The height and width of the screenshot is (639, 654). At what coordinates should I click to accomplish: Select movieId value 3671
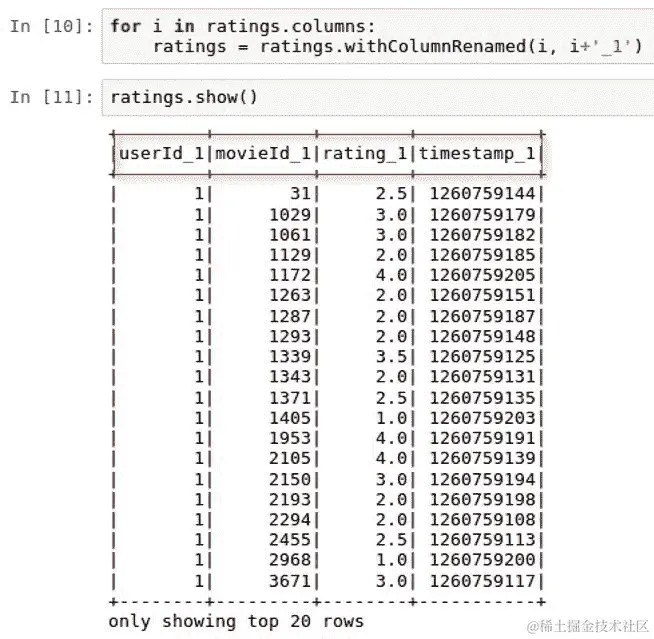(290, 581)
